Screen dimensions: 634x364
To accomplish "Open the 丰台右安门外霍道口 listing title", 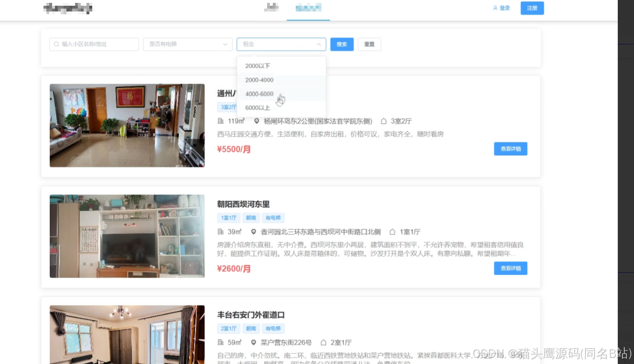I will pyautogui.click(x=251, y=315).
